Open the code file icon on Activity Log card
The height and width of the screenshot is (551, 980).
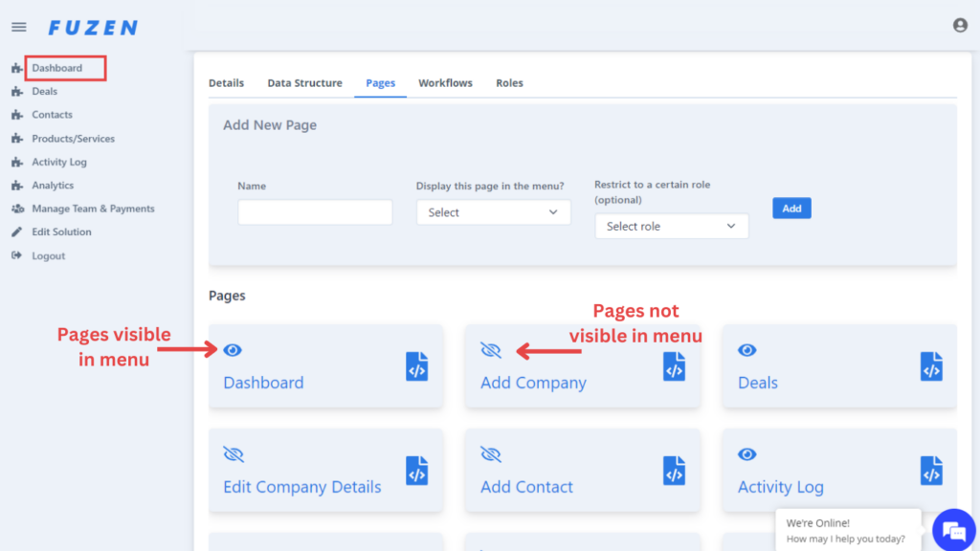931,471
